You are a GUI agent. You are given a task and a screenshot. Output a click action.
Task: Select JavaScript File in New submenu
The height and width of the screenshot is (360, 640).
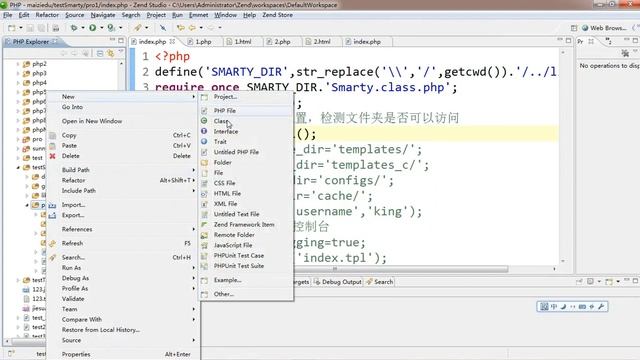click(x=246, y=245)
